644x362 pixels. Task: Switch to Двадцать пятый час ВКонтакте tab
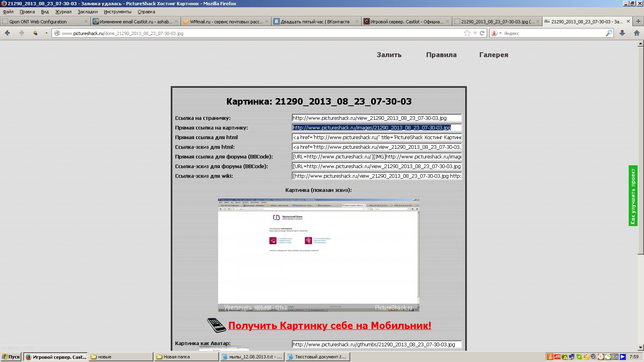[316, 22]
